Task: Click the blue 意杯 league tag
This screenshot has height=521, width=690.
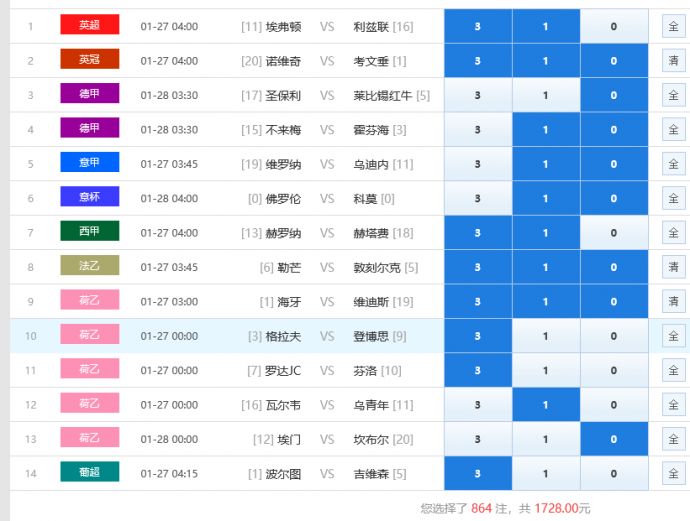Action: [x=89, y=197]
